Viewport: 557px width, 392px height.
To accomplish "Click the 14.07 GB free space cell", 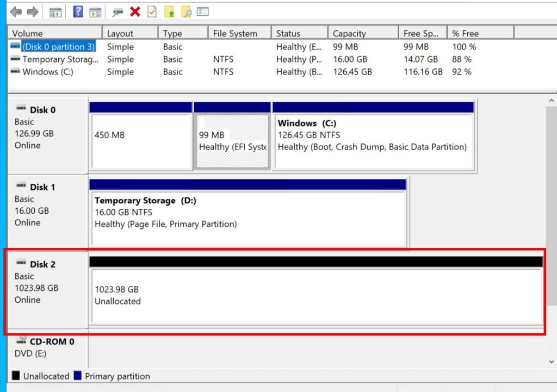I will [x=420, y=59].
